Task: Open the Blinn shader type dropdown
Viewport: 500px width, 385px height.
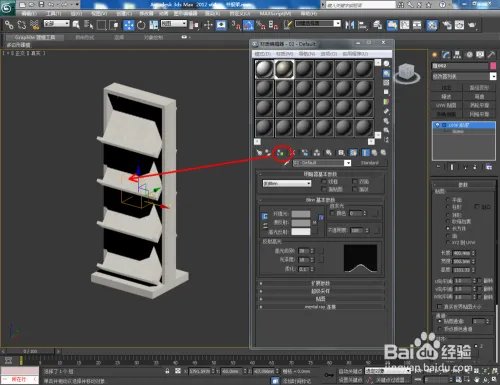Action: [x=287, y=183]
